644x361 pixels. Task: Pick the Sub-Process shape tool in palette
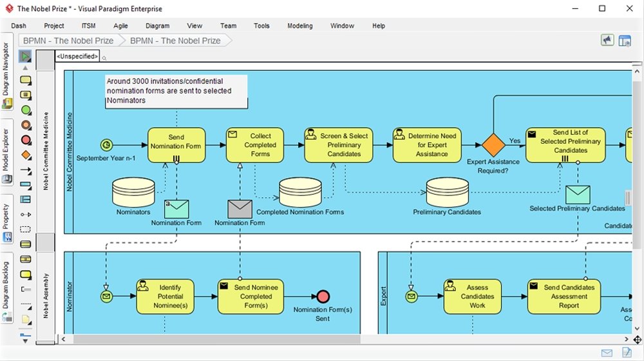pyautogui.click(x=26, y=95)
